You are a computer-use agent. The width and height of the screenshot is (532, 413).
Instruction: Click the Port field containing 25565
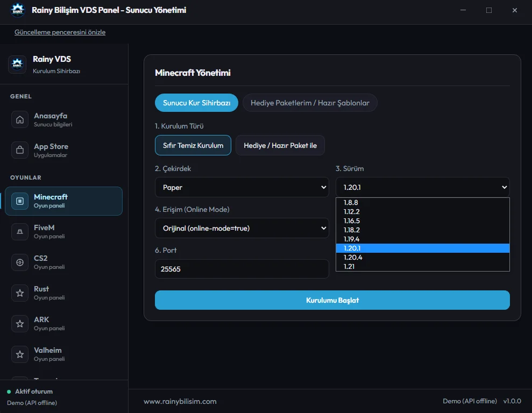coord(242,269)
